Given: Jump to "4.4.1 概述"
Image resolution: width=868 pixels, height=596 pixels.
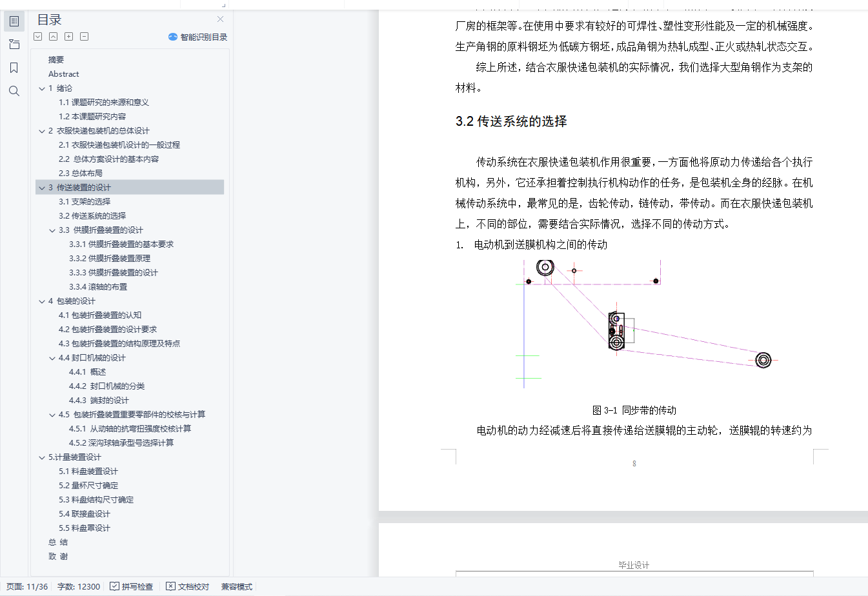Looking at the screenshot, I should click(87, 372).
